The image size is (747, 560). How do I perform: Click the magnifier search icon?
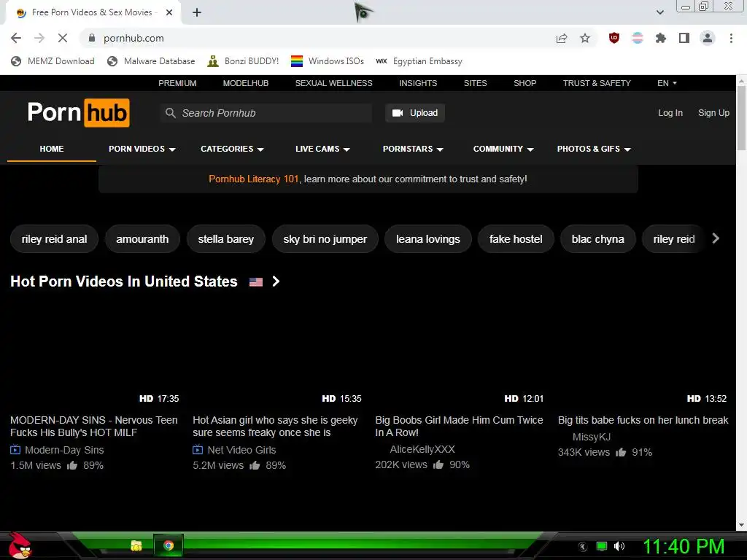(170, 113)
